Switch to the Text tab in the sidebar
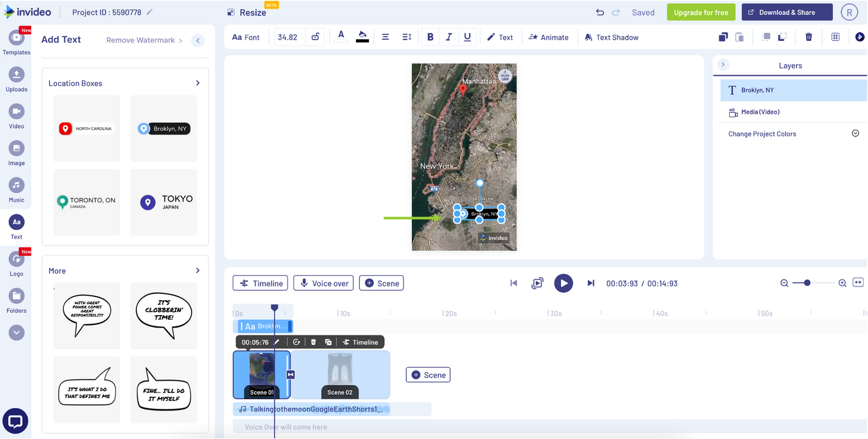The image size is (868, 439). pos(16,223)
